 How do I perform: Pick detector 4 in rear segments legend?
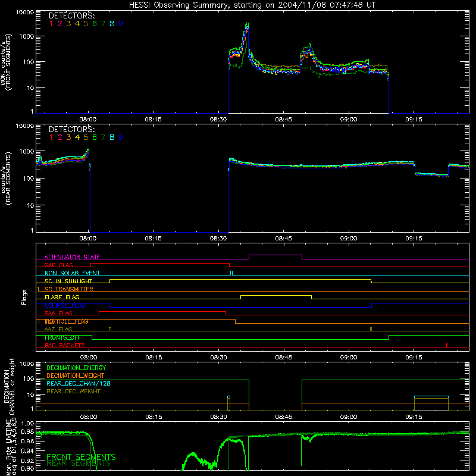[77, 137]
